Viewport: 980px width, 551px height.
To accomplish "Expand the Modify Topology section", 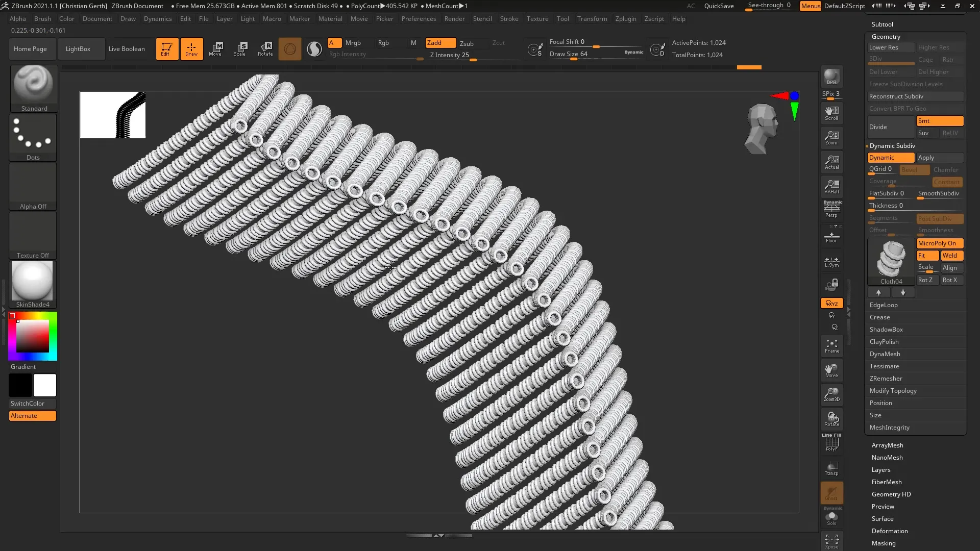I will click(x=893, y=391).
